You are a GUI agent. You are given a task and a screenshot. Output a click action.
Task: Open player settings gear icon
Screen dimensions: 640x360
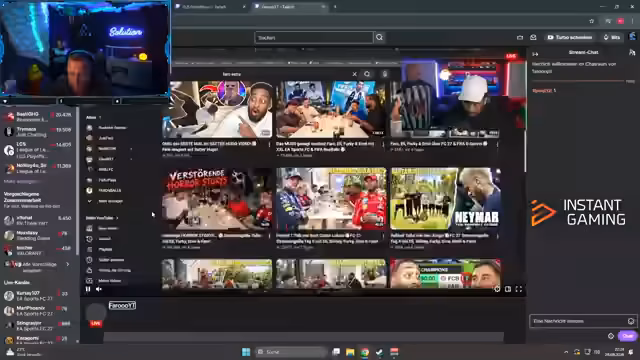click(497, 289)
